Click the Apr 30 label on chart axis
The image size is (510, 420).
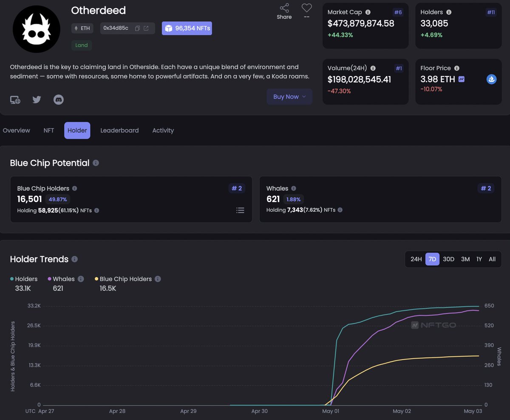pos(259,411)
